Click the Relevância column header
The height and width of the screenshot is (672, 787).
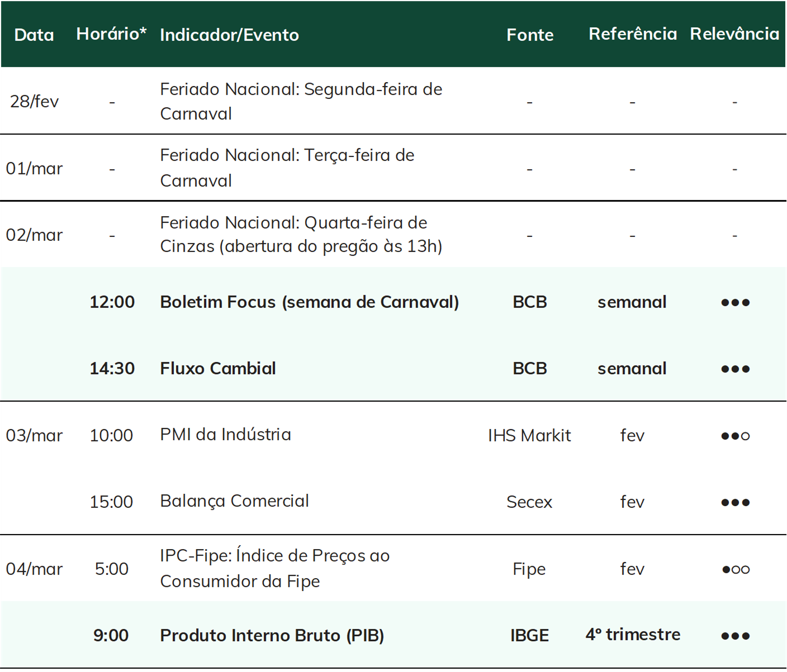[x=734, y=34]
